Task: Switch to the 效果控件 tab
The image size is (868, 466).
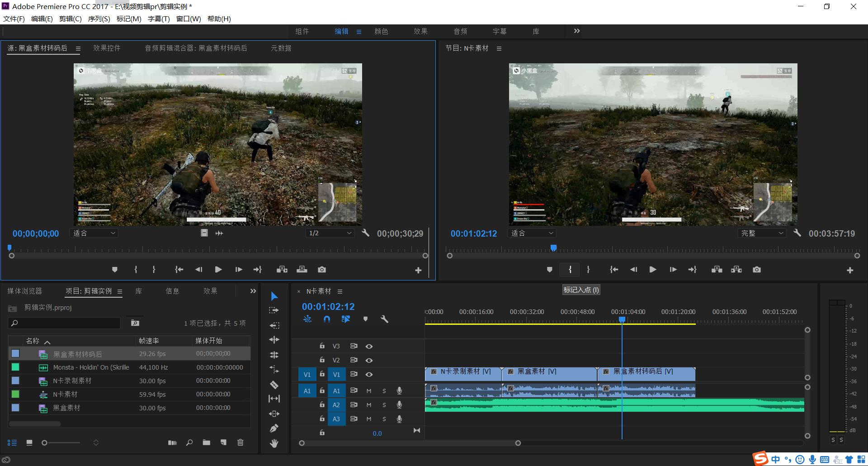Action: click(x=107, y=48)
